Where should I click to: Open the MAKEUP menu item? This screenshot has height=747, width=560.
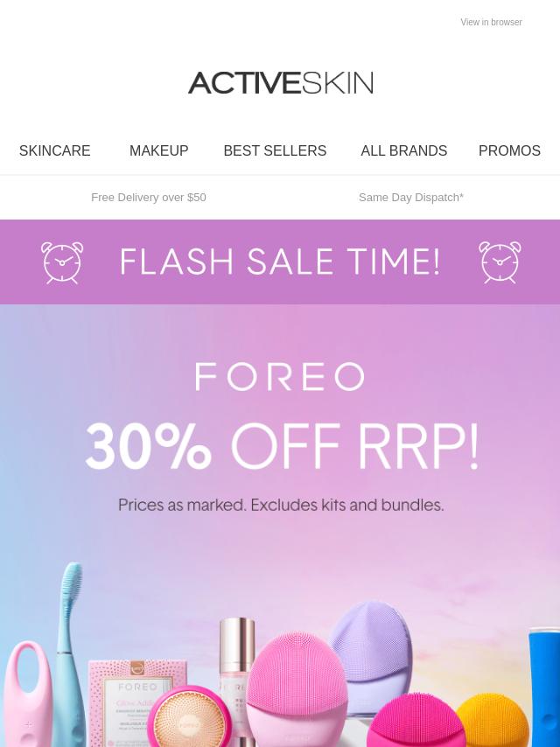pos(158,150)
